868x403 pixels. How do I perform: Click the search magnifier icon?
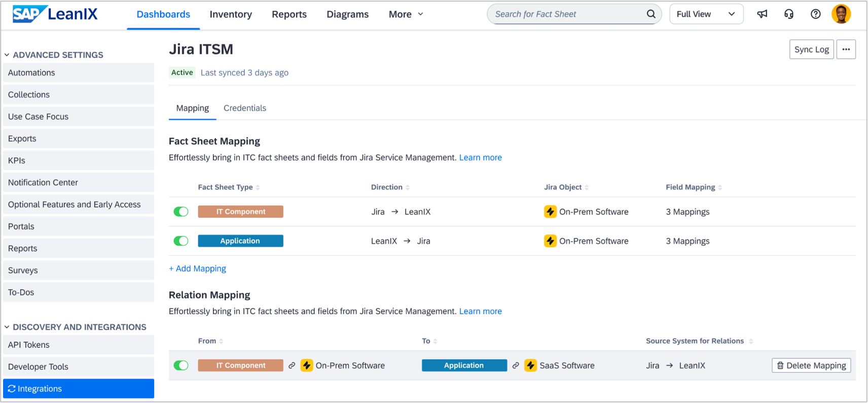[x=651, y=14]
